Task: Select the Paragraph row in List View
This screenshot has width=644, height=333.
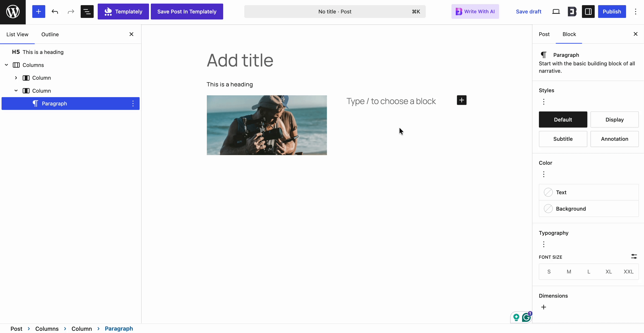Action: 71,103
